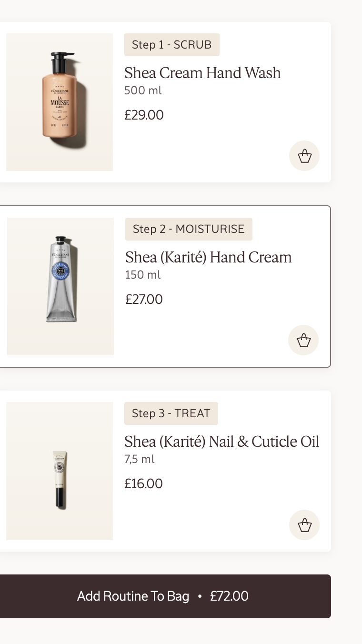
Task: Add Shea Cream Hand Wash to basket
Action: 304,156
